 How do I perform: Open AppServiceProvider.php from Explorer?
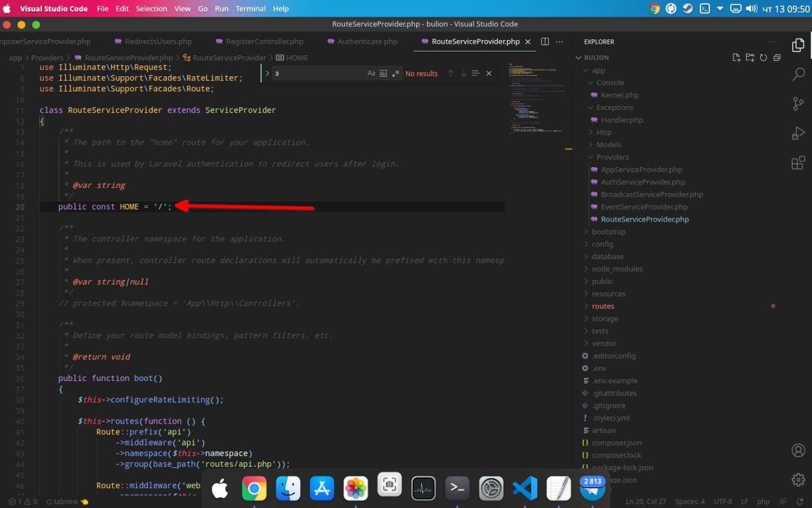pyautogui.click(x=641, y=170)
